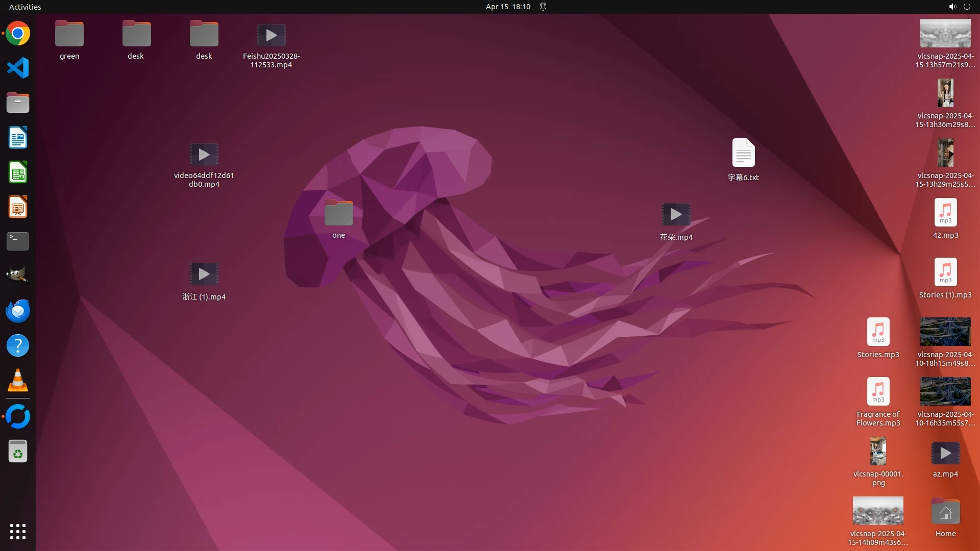Show Applications grid button
980x551 pixels.
tap(18, 531)
